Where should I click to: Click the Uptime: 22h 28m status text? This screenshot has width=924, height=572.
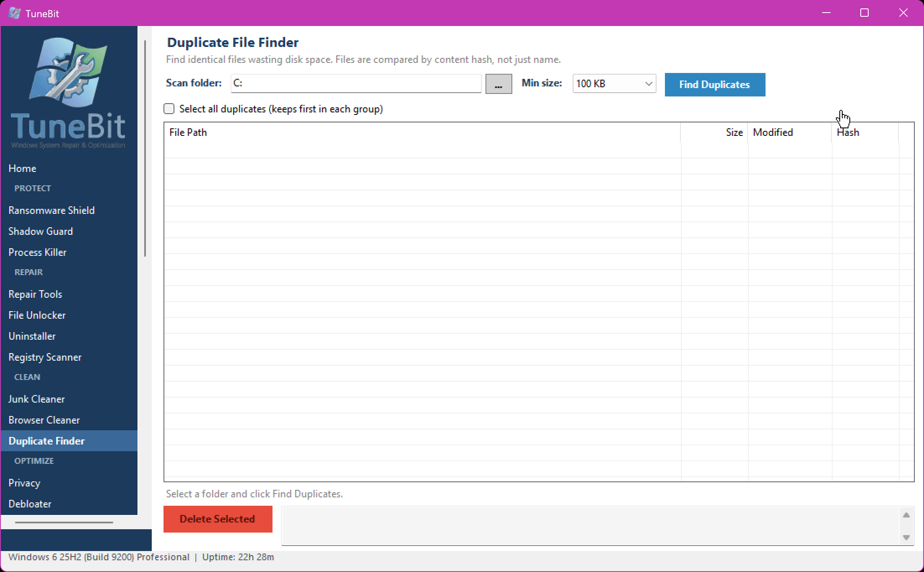238,557
